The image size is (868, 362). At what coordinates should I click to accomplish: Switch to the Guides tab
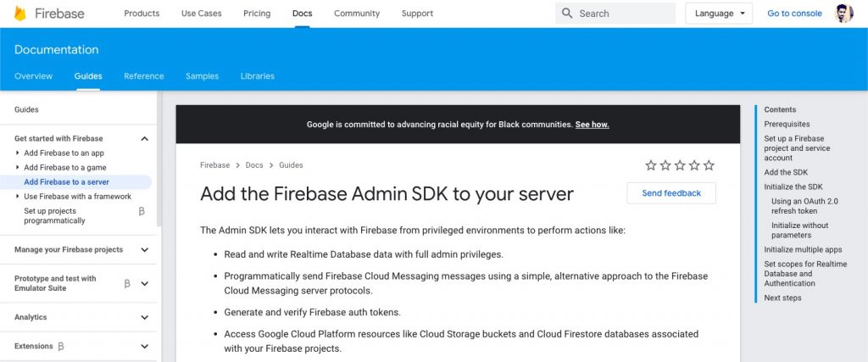[x=88, y=75]
